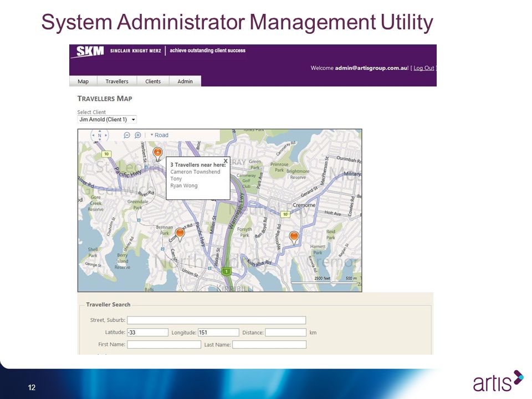Click the First Name input field
This screenshot has width=532, height=399.
click(164, 344)
